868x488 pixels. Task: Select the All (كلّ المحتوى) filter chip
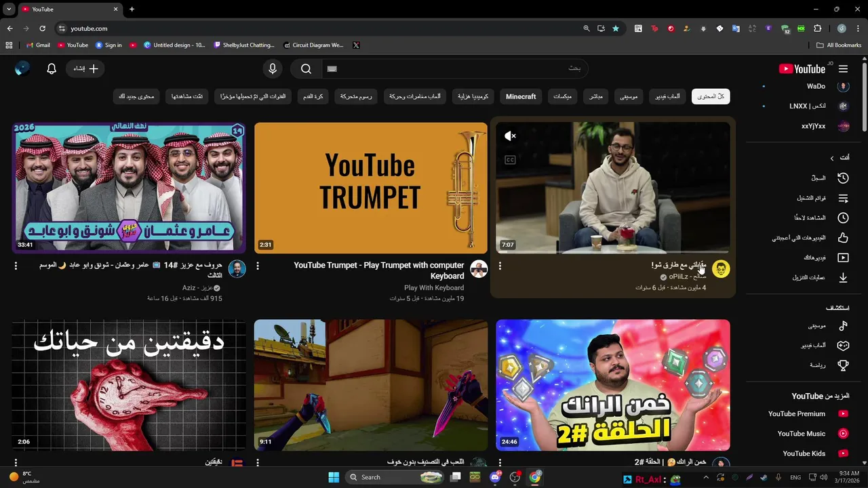point(711,96)
